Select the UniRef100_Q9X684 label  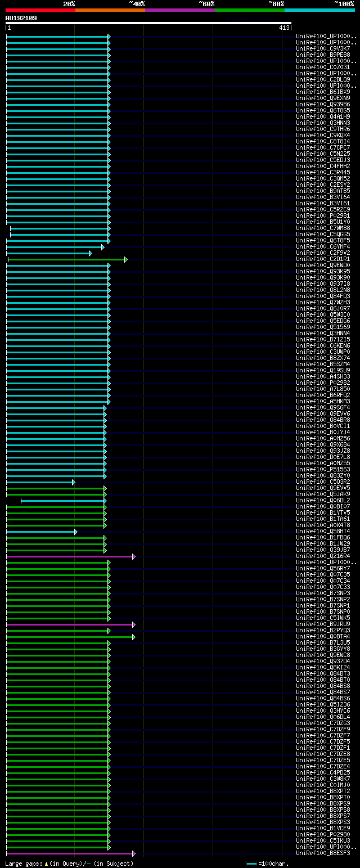click(x=323, y=445)
